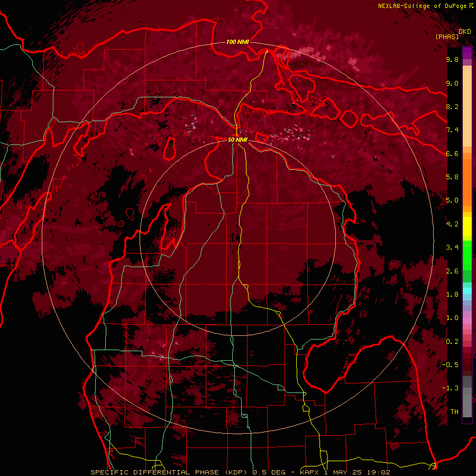Image resolution: width=476 pixels, height=476 pixels.
Task: Click the 2.6 value on the color scale
Action: point(452,271)
